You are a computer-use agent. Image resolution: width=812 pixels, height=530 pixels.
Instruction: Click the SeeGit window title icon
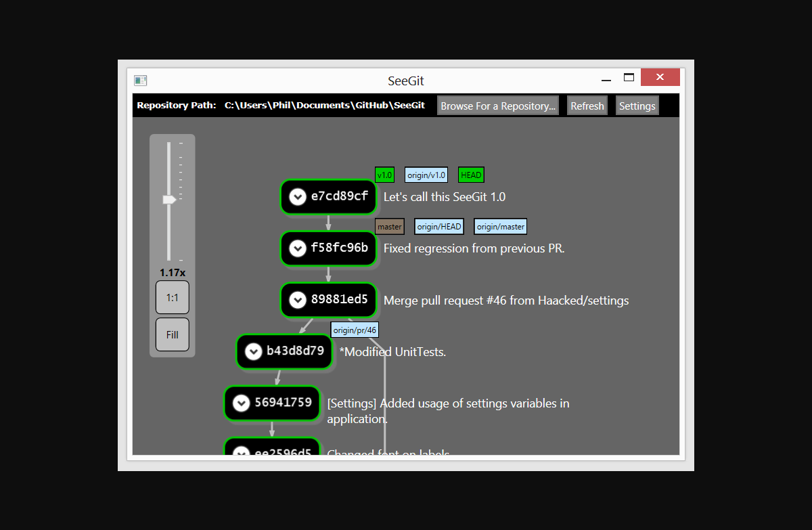141,81
